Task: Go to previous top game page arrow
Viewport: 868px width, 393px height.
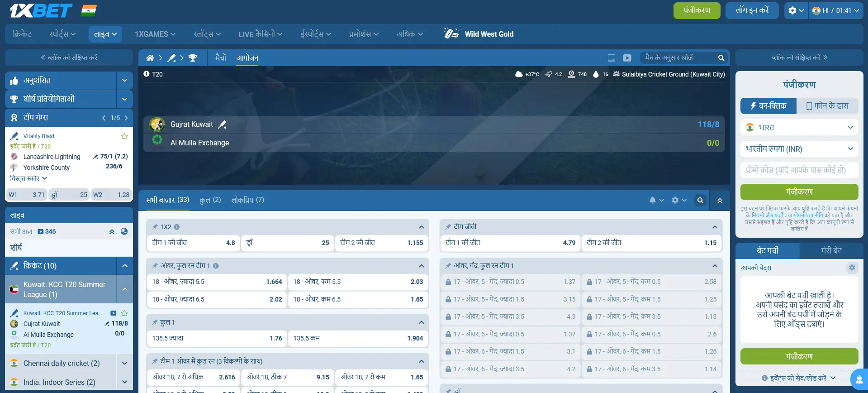Action: point(104,118)
